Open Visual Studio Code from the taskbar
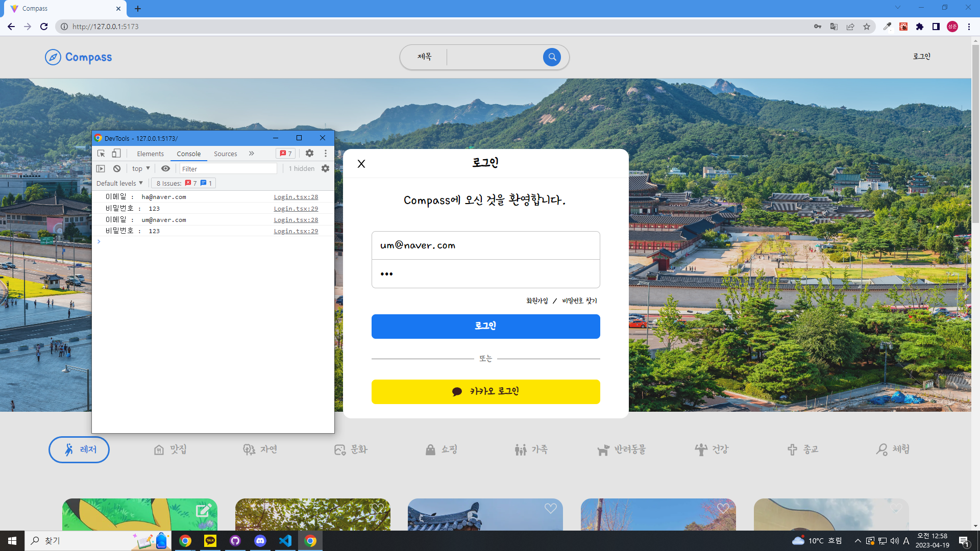980x551 pixels. pos(285,541)
